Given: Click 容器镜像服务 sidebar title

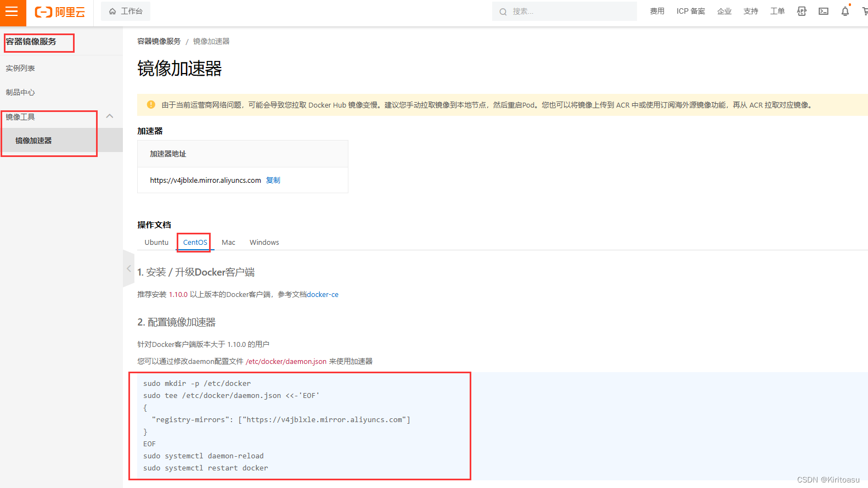Looking at the screenshot, I should (31, 42).
